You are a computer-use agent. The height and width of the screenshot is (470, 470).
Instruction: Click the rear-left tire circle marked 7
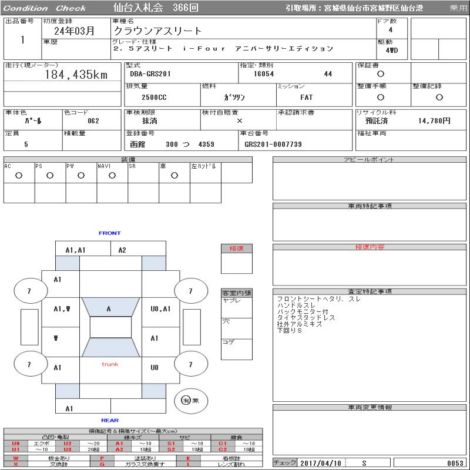coord(30,364)
